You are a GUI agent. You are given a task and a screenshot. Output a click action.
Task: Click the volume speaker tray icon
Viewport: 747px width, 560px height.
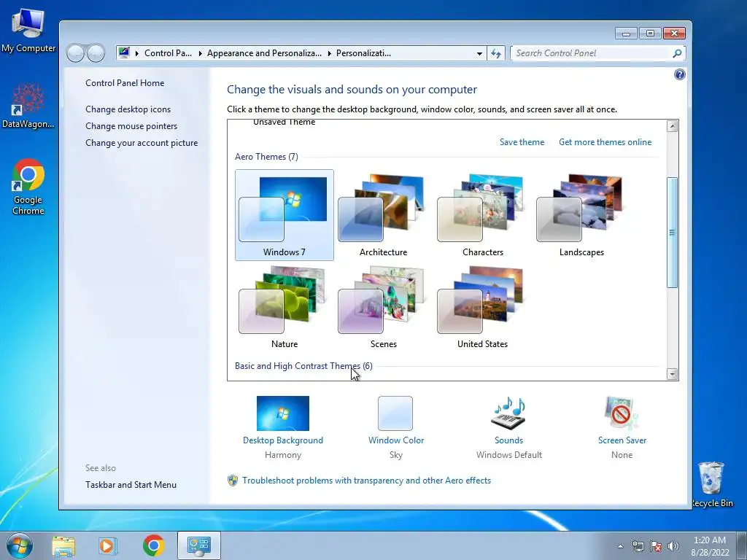(673, 546)
